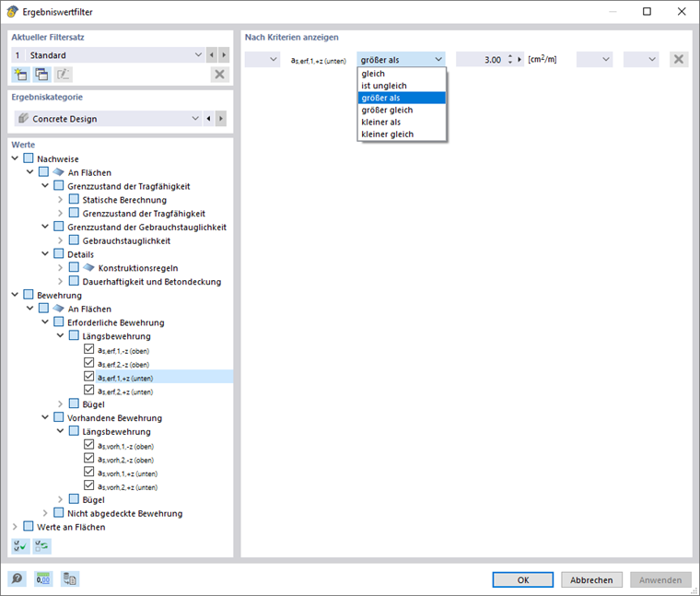Toggle as,vorh,1,+z (unten) checkbox
The width and height of the screenshot is (700, 596).
pos(88,472)
